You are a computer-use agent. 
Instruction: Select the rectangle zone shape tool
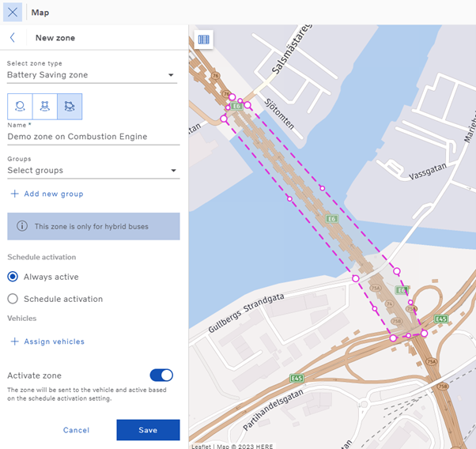tap(44, 106)
